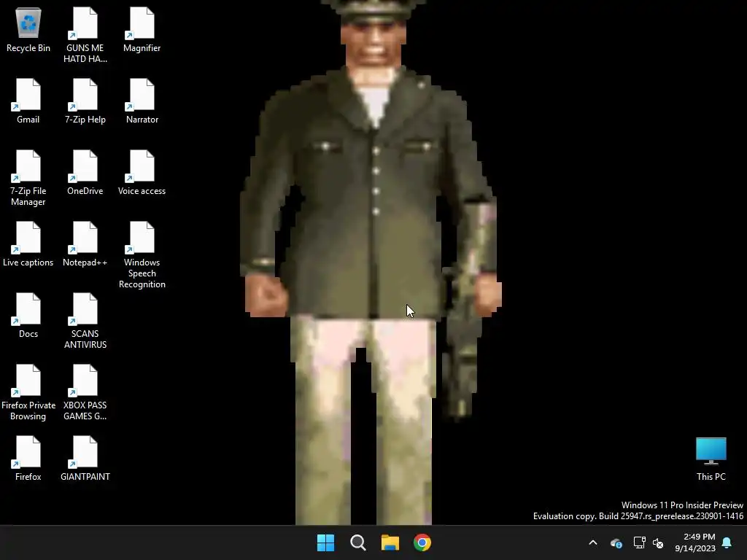Open the network status tray icon
Viewport: 747px width, 560px height.
[x=639, y=542]
